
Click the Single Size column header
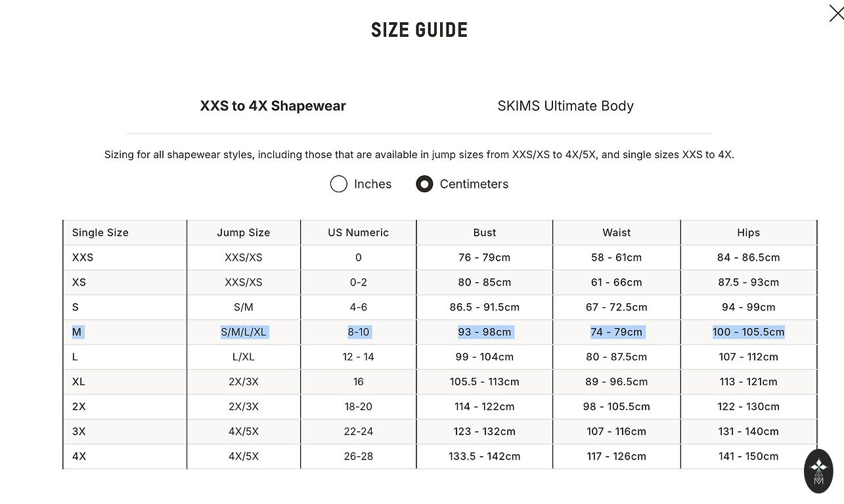100,233
